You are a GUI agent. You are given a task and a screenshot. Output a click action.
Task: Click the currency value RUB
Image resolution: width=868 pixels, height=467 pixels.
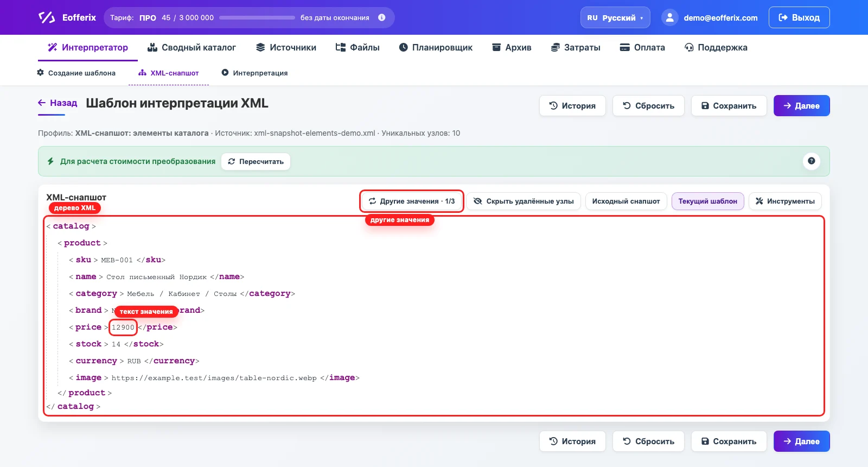pos(134,361)
